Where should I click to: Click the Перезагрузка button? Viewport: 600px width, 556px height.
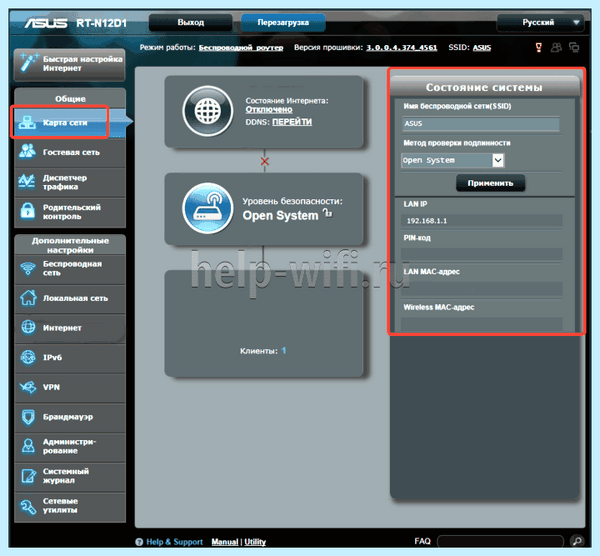click(283, 23)
